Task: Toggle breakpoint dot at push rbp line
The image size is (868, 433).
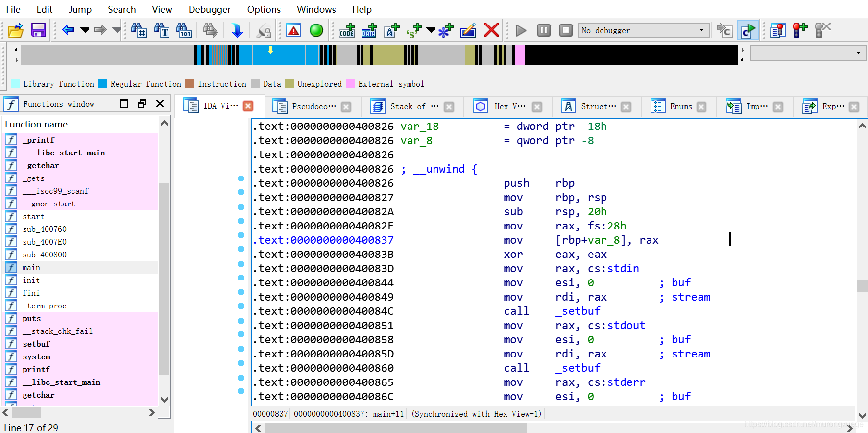Action: click(x=241, y=178)
